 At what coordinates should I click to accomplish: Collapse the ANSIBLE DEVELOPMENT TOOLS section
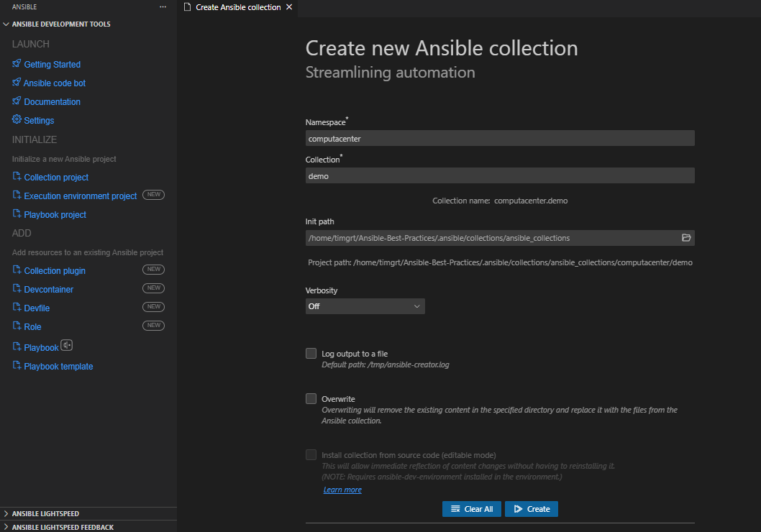pyautogui.click(x=6, y=24)
